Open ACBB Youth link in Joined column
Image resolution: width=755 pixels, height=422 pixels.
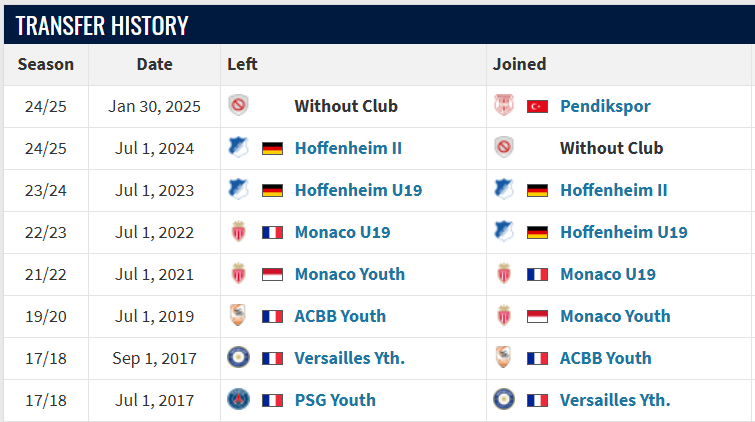[x=605, y=358]
